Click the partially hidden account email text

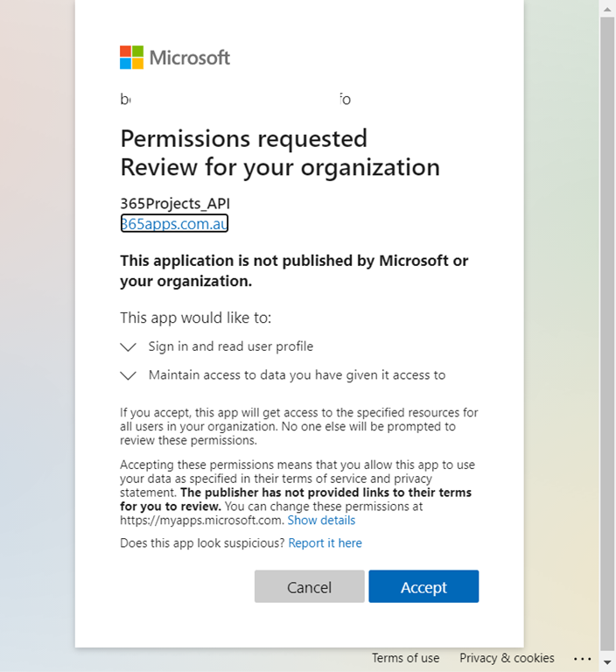click(x=235, y=100)
